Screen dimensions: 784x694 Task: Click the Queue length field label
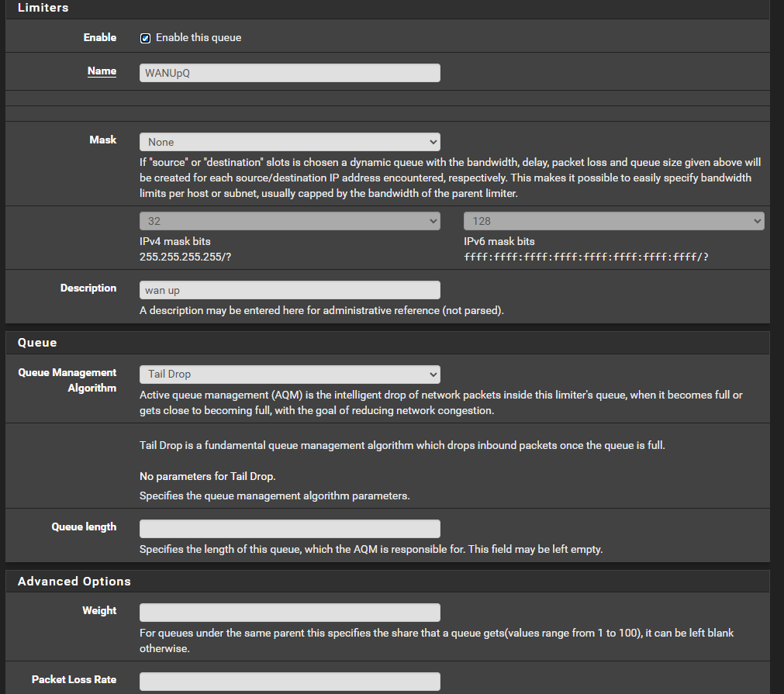[84, 527]
